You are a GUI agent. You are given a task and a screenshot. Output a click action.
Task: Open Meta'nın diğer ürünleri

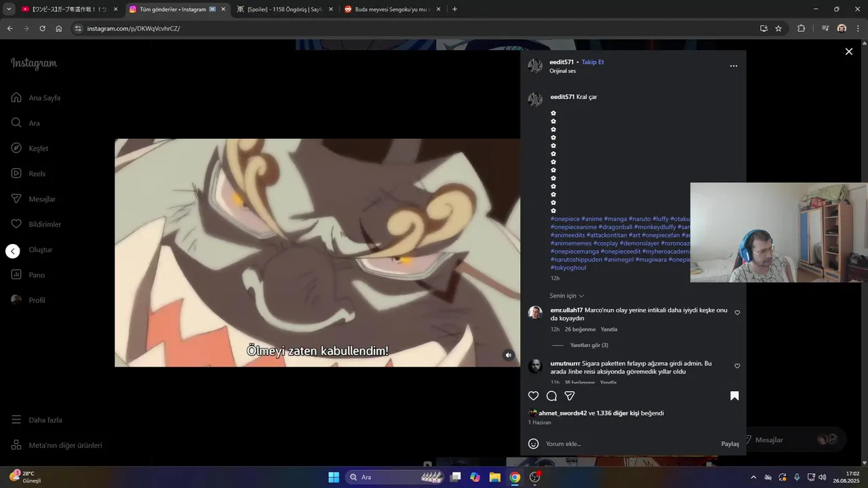[x=56, y=445]
